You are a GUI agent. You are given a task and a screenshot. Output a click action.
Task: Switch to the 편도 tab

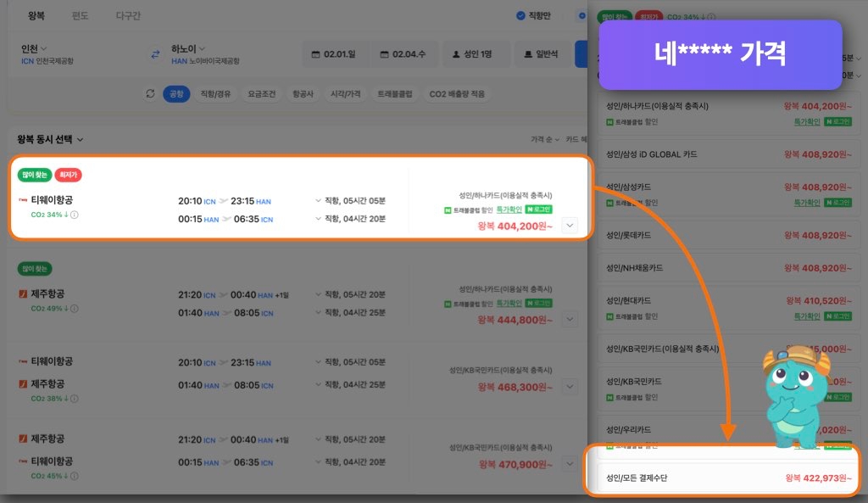click(x=81, y=16)
